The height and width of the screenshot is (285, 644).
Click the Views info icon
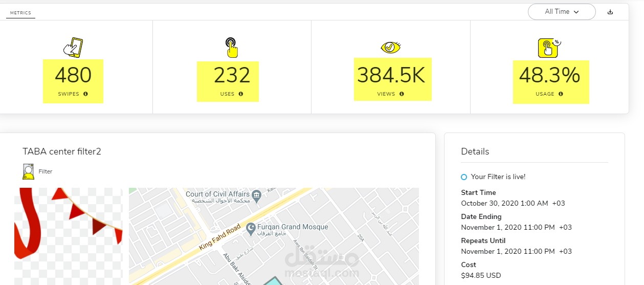(402, 94)
